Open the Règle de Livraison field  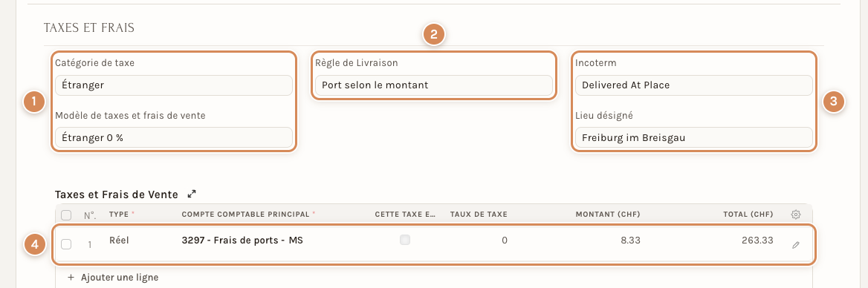[433, 85]
